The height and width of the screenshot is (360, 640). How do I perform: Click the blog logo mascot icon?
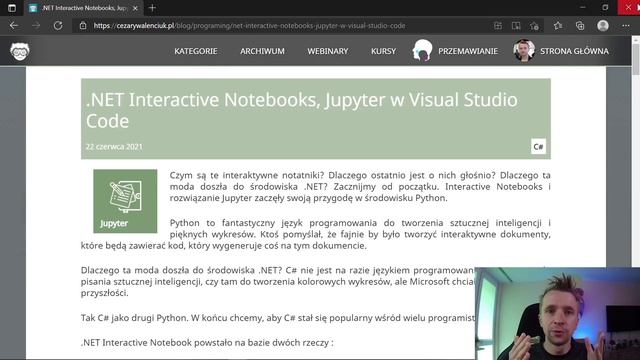tap(20, 51)
